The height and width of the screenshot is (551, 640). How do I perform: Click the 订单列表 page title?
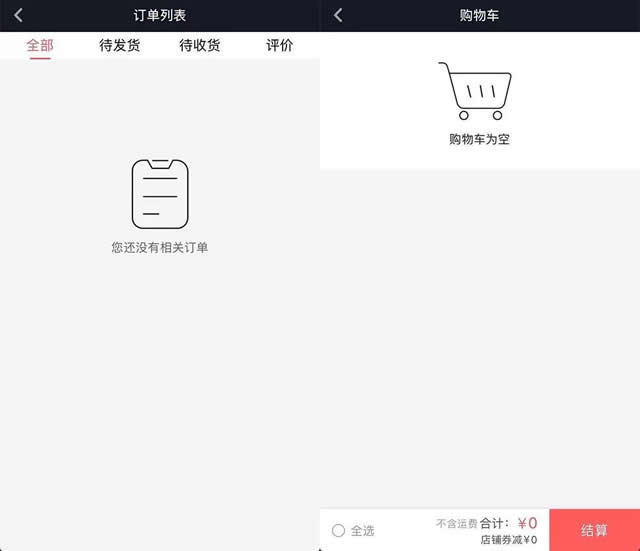tap(160, 15)
